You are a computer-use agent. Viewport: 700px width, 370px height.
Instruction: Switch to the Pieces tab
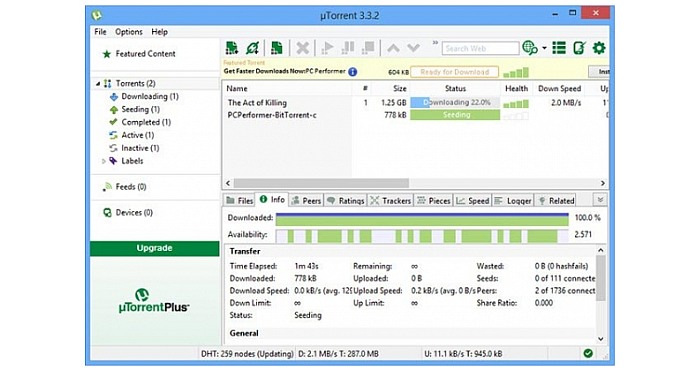433,201
